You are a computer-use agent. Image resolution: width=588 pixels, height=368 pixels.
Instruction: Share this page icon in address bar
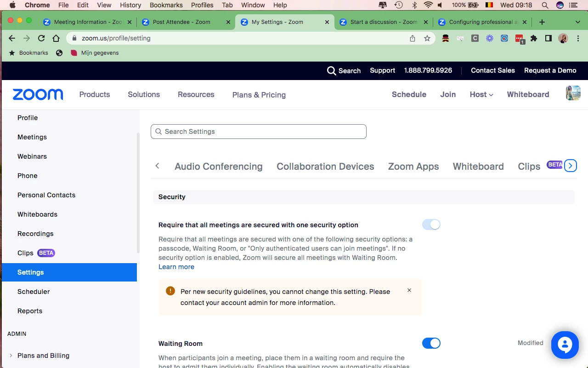pyautogui.click(x=413, y=38)
